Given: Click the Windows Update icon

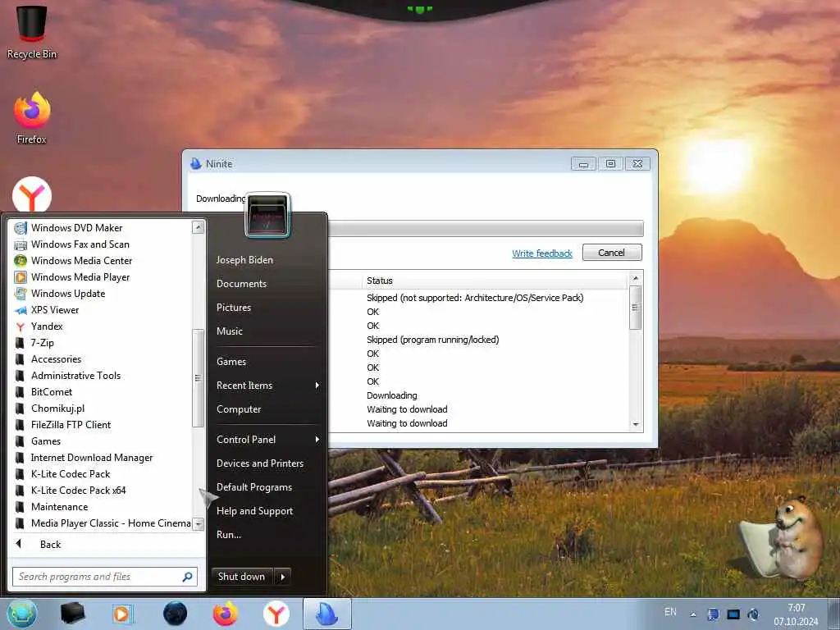Looking at the screenshot, I should [x=21, y=294].
